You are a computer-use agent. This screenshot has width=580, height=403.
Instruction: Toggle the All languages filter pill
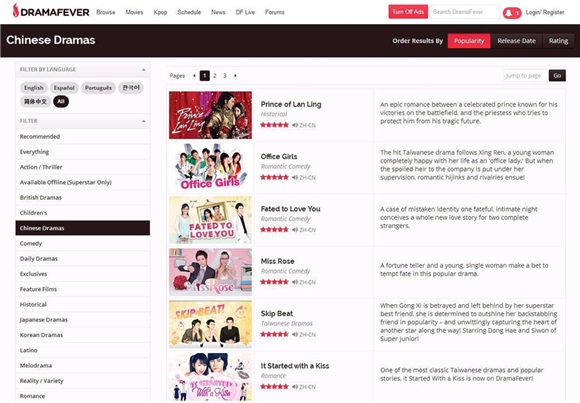click(x=61, y=101)
